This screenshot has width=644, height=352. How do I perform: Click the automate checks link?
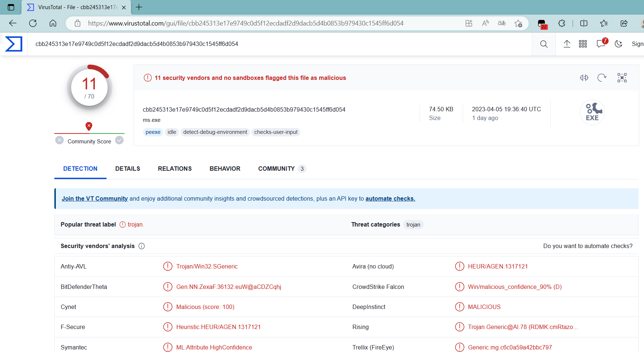click(390, 198)
